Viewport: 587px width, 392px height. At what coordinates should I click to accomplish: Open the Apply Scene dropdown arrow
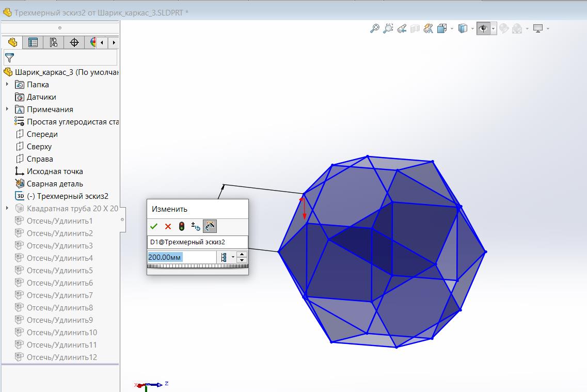coord(527,29)
